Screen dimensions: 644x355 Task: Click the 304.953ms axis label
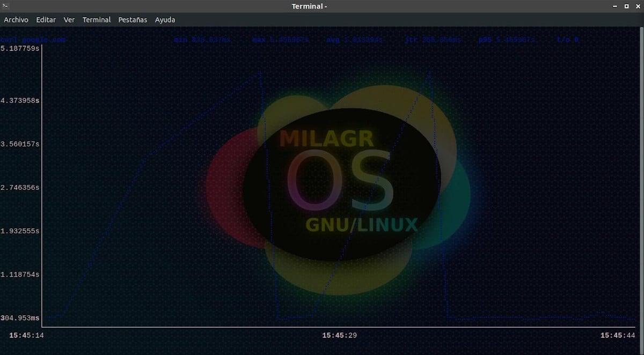pos(20,317)
